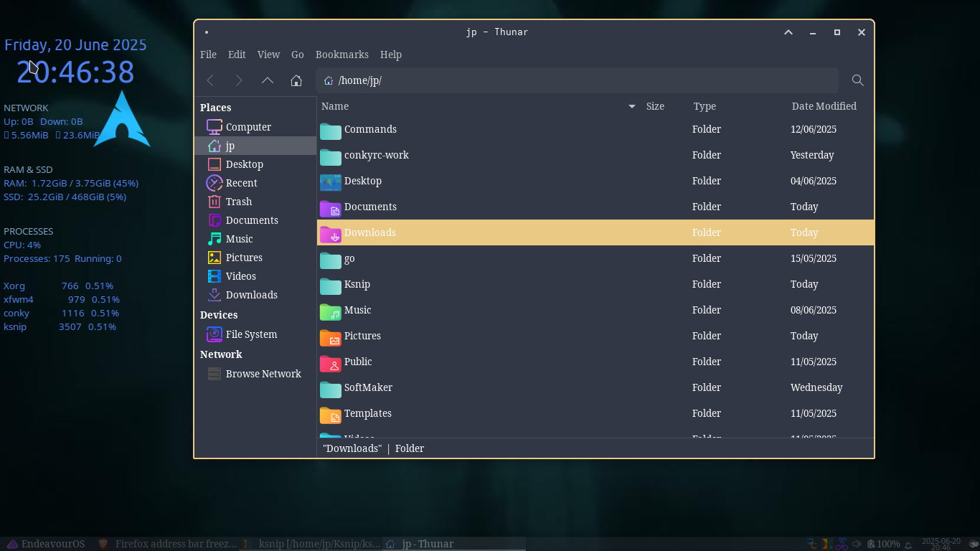Navigate up to the parent folder
Screen dimensions: 980x551
click(x=268, y=80)
